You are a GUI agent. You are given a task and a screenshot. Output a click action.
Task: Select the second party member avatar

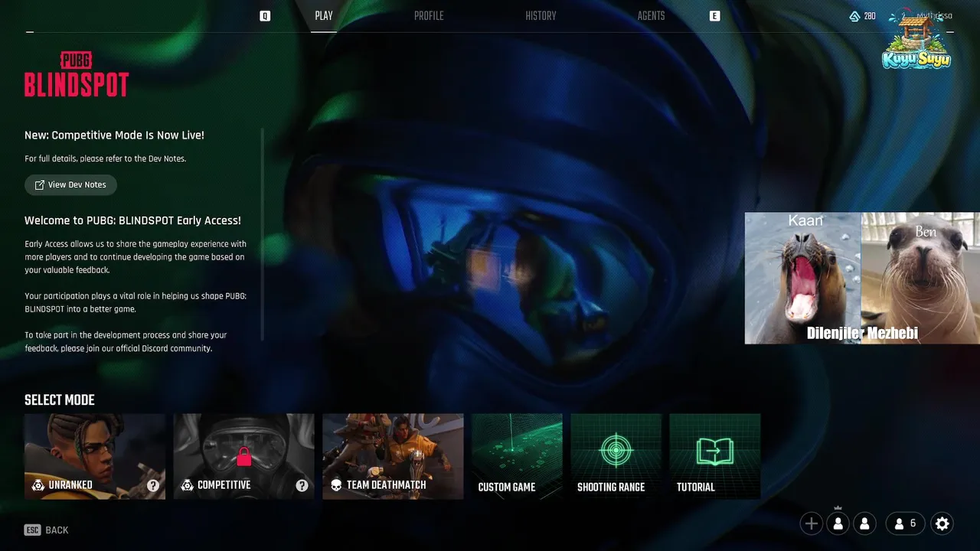click(x=864, y=523)
